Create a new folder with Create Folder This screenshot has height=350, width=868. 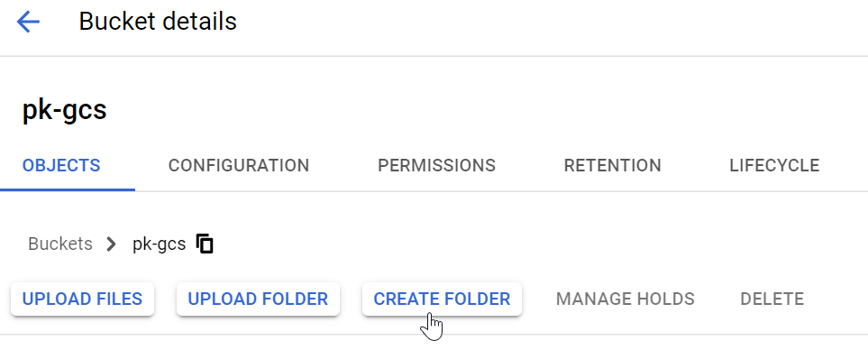coord(442,299)
